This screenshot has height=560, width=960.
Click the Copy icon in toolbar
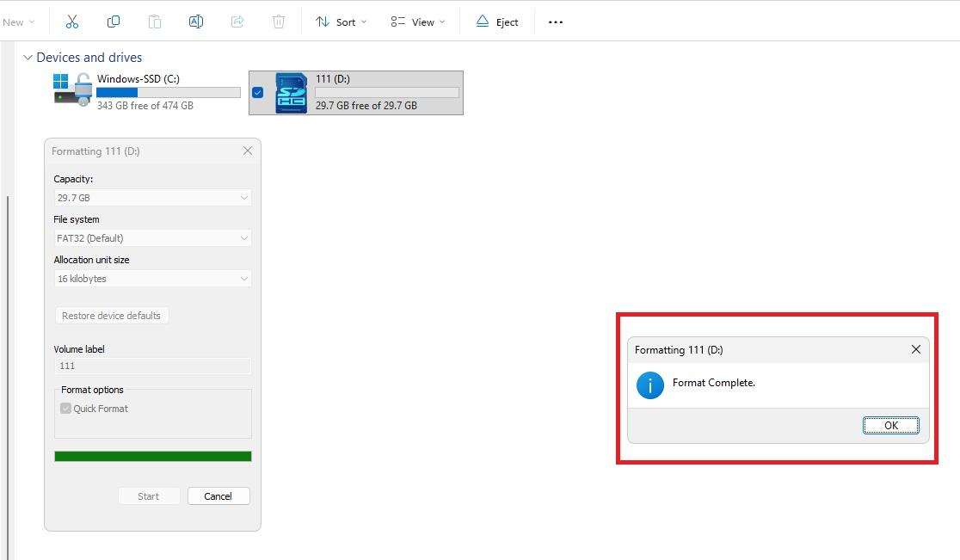point(114,22)
